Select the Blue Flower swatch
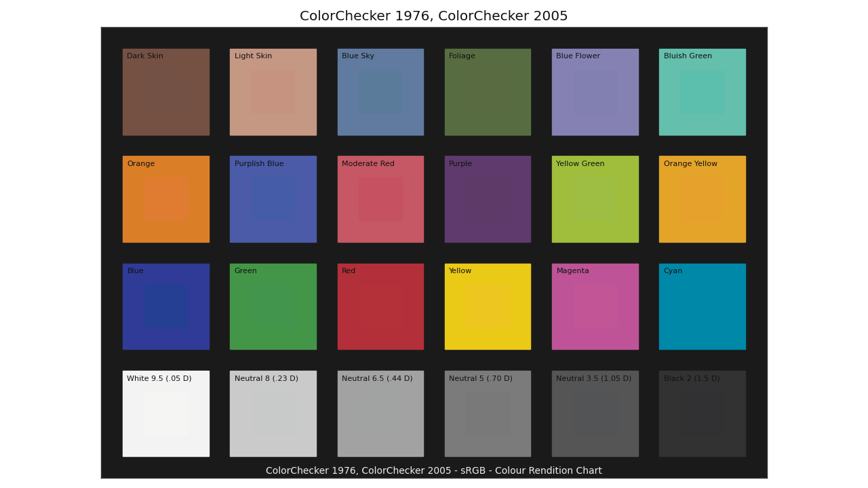This screenshot has height=488, width=868. tap(595, 92)
